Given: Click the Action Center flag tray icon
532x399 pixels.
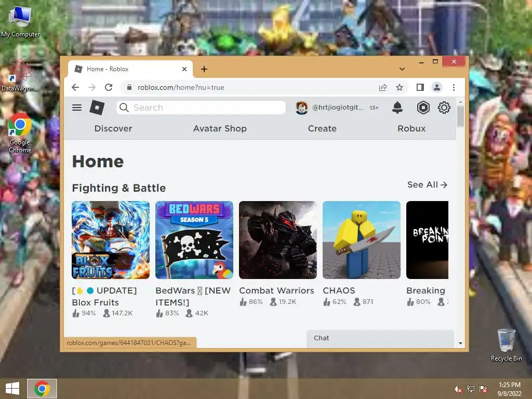Looking at the screenshot, I should point(483,389).
